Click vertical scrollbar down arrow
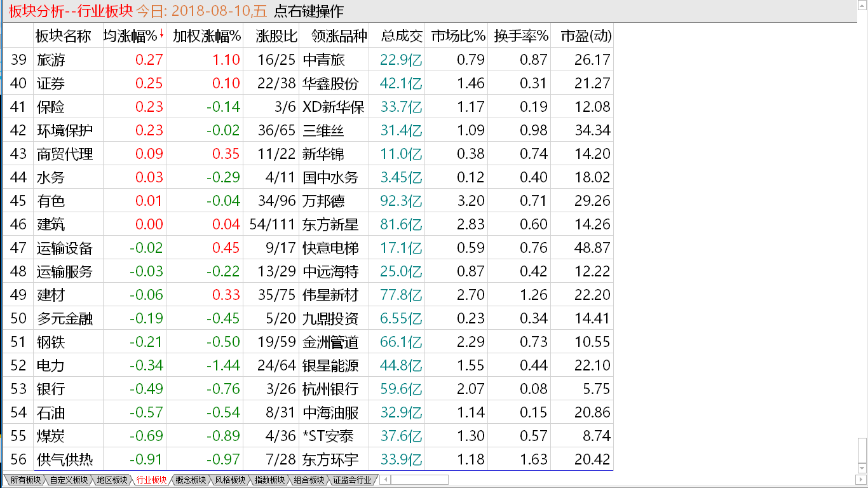Image resolution: width=868 pixels, height=488 pixels. tap(862, 468)
